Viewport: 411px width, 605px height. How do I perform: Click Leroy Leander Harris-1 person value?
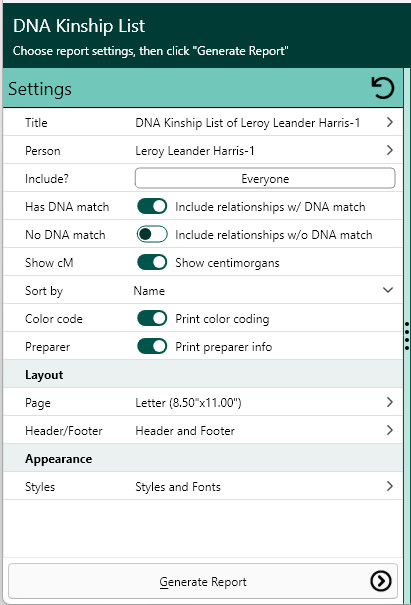click(x=195, y=151)
